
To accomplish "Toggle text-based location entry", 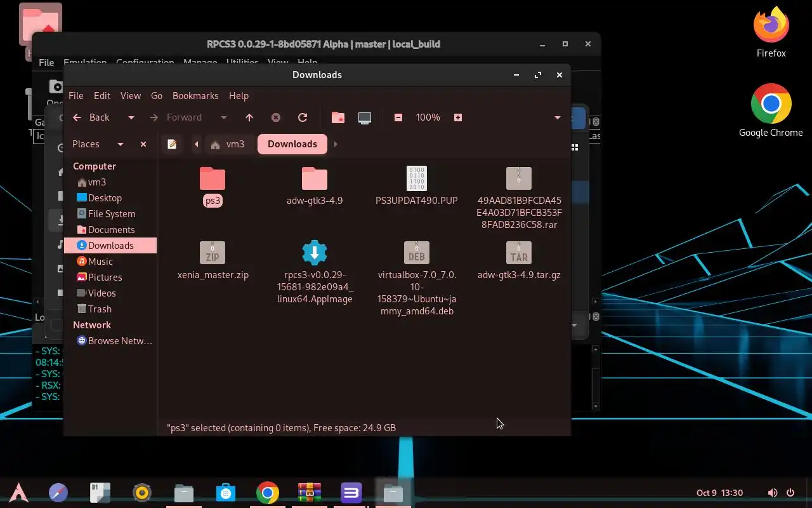I will pyautogui.click(x=172, y=144).
